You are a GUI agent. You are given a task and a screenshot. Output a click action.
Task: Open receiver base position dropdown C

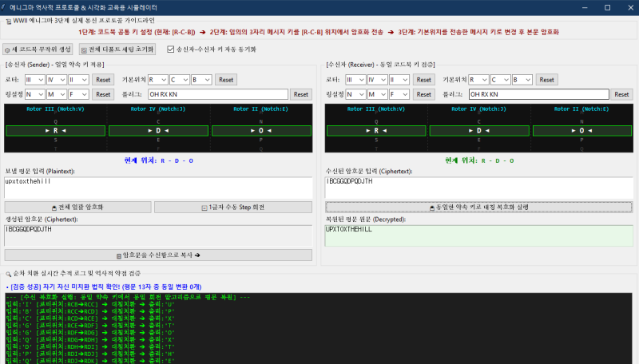500,80
